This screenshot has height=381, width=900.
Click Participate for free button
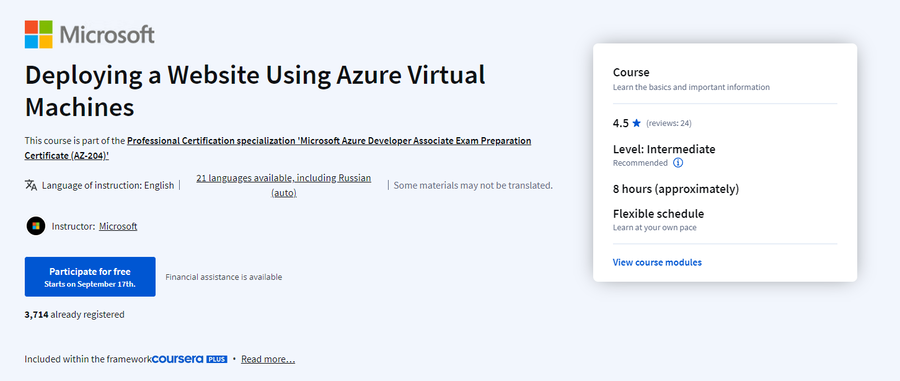coord(90,277)
